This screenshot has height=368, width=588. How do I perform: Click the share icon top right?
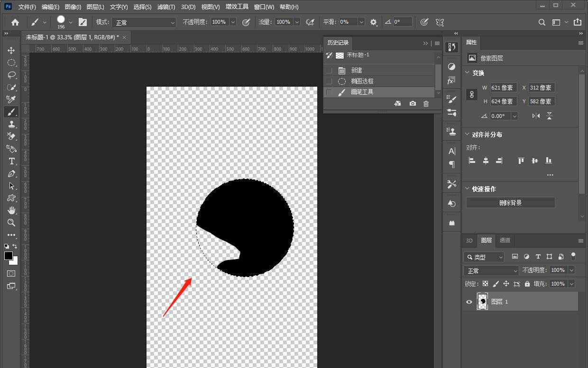pyautogui.click(x=577, y=22)
